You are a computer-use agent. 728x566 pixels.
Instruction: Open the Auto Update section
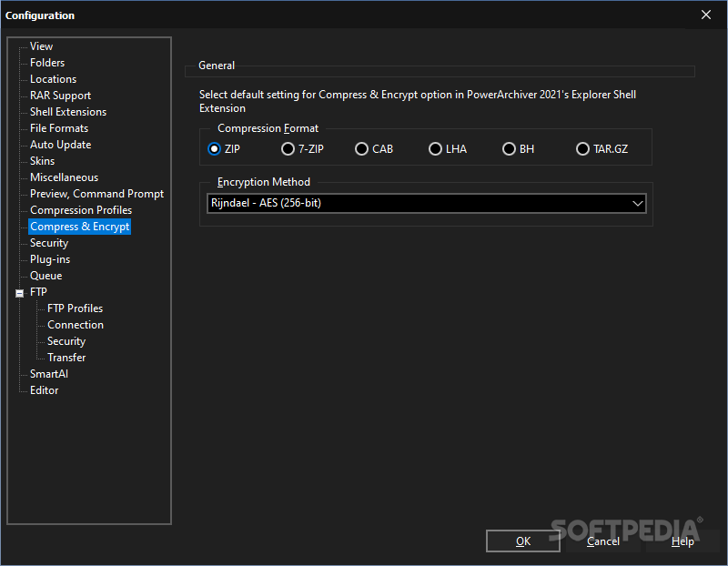[60, 145]
